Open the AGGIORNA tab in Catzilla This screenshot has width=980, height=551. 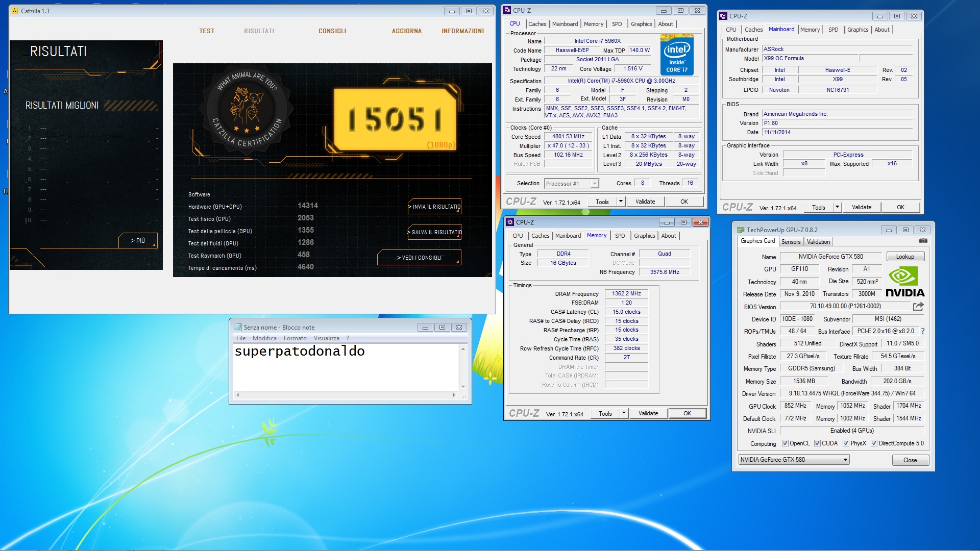pos(407,31)
